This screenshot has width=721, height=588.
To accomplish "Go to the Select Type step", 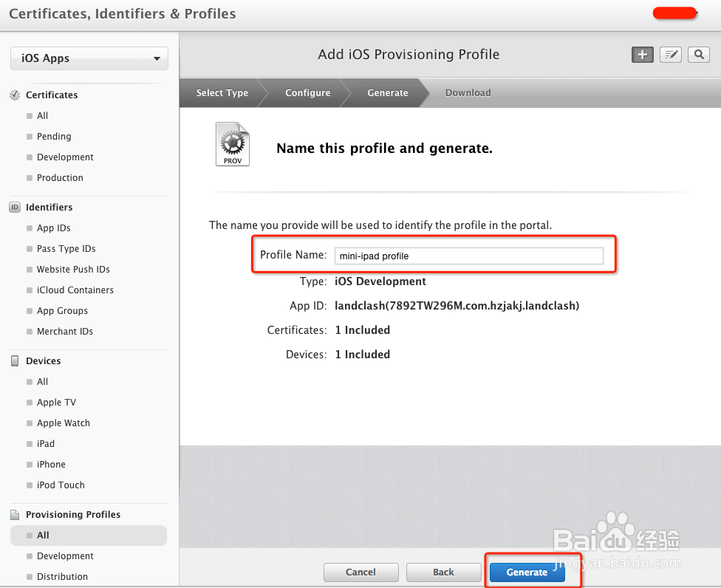I will click(x=222, y=93).
